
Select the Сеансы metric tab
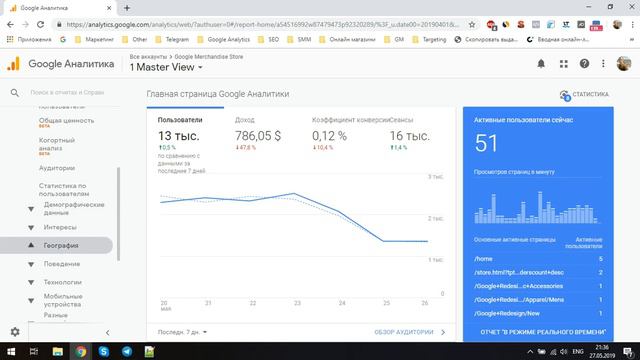[x=416, y=133]
